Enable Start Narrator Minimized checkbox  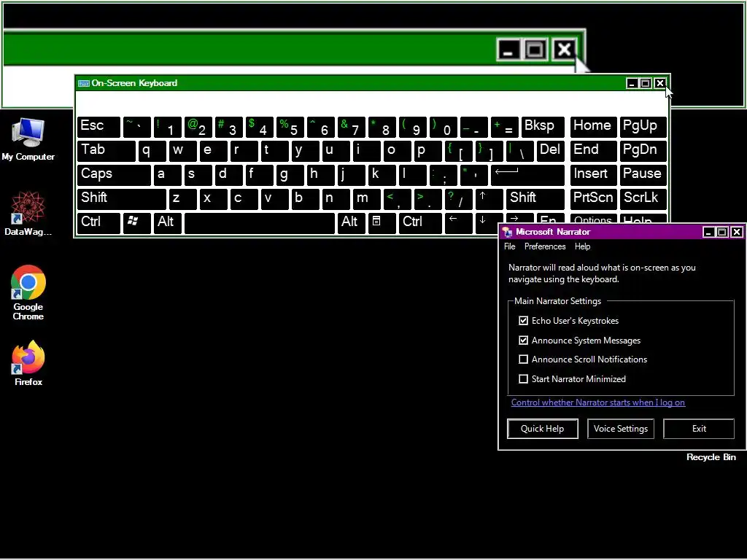click(523, 378)
